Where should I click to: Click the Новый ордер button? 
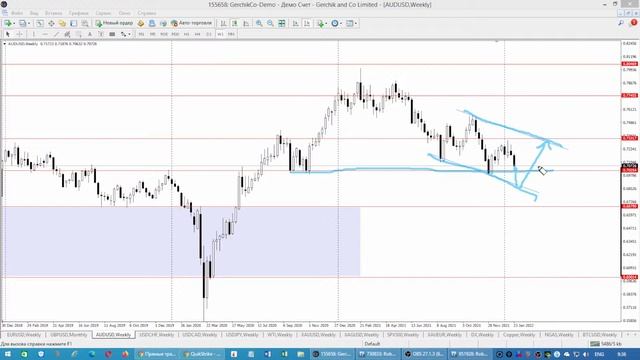(x=114, y=23)
